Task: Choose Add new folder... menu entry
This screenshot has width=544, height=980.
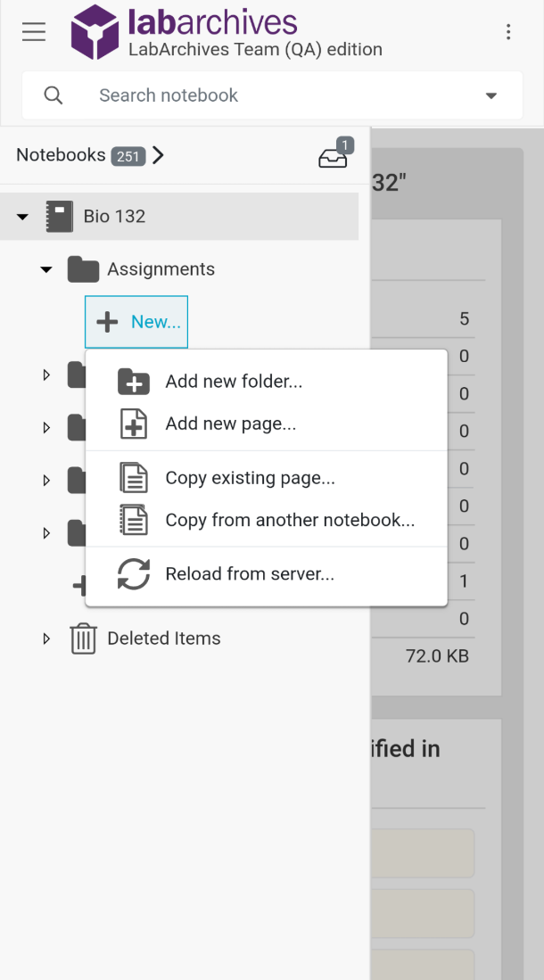Action: (267, 382)
